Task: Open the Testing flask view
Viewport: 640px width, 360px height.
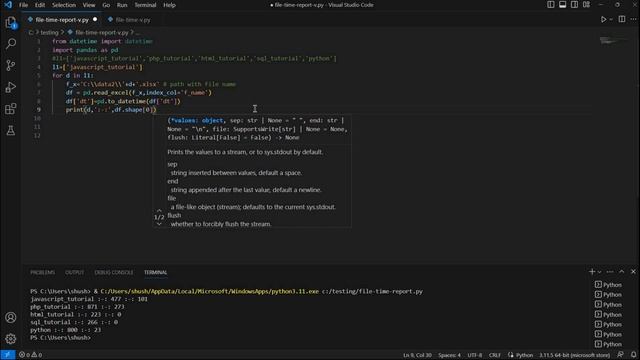Action: [x=11, y=130]
